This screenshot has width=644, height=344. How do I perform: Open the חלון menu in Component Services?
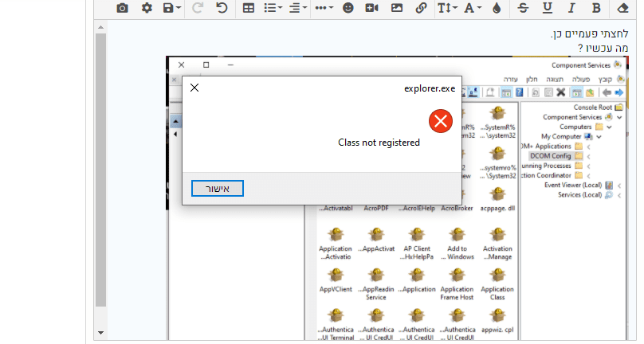[532, 79]
